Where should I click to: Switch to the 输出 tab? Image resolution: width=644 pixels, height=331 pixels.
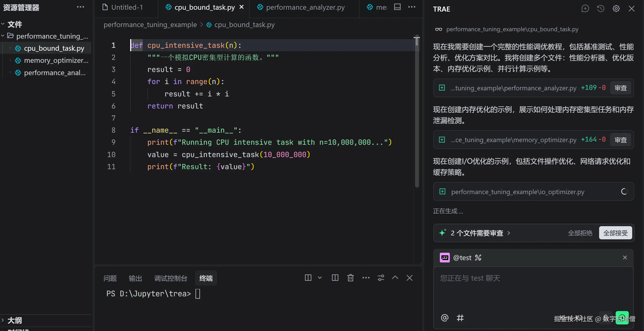135,278
